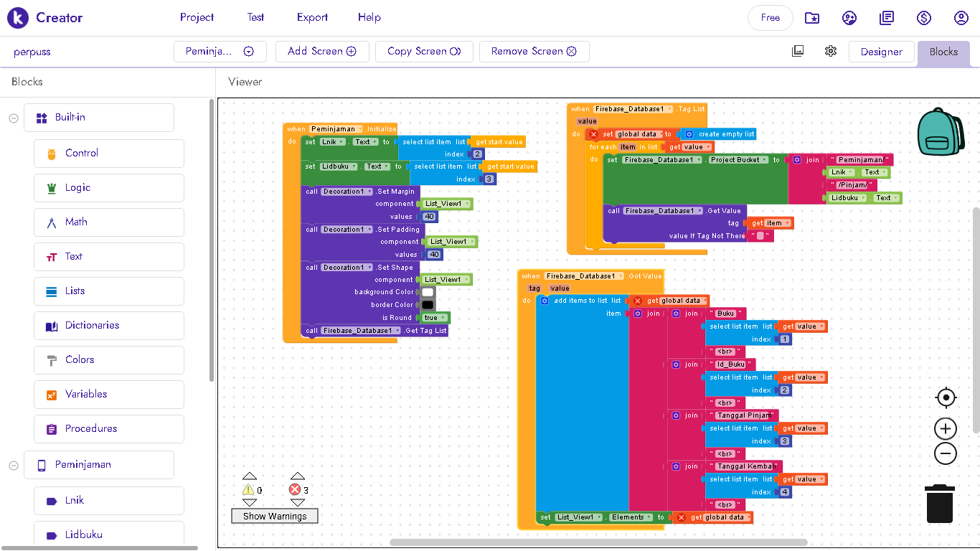Open the assets image icon
Image resolution: width=980 pixels, height=551 pixels.
[798, 51]
